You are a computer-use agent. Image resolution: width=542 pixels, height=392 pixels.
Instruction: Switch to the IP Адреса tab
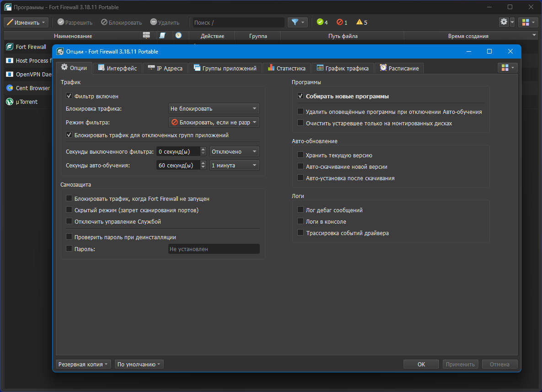click(x=165, y=68)
